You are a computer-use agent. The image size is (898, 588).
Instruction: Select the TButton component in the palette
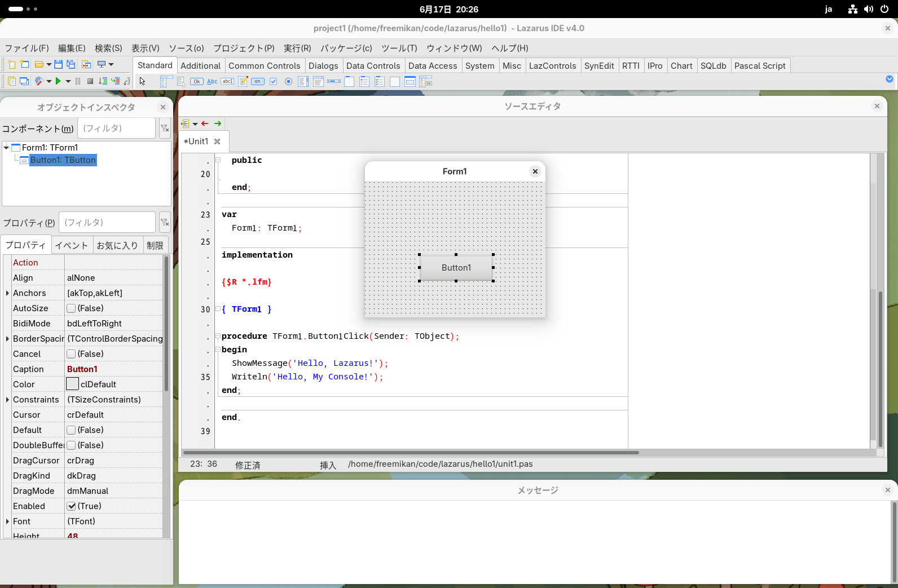[x=196, y=81]
